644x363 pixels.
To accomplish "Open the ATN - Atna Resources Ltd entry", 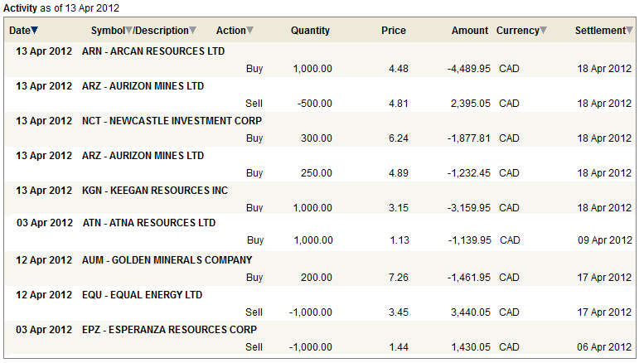I will 149,223.
